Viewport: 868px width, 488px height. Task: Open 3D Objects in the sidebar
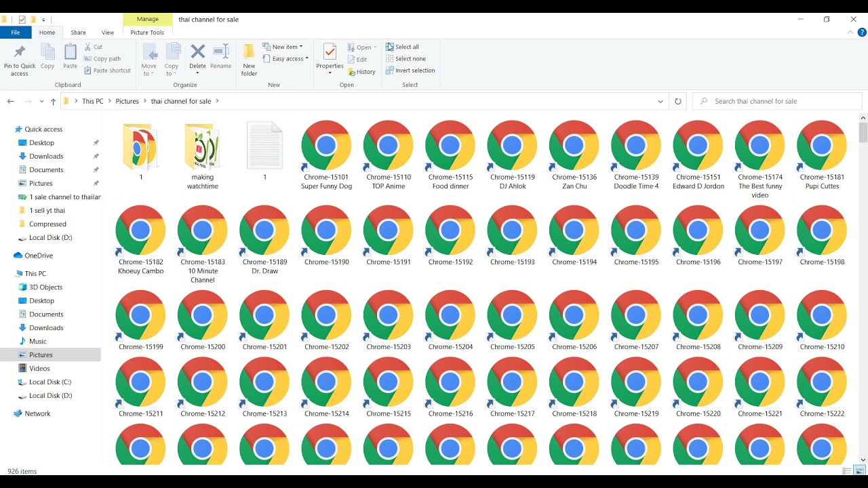45,287
